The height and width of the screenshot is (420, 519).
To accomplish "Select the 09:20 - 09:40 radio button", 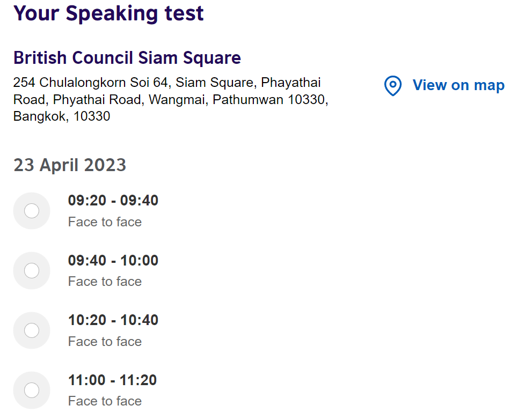I will tap(32, 211).
